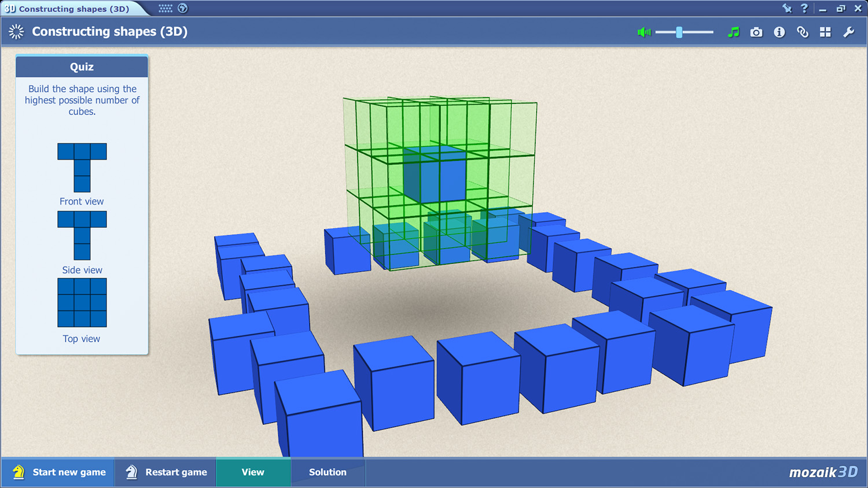Select the View tab
868x488 pixels.
coord(253,472)
